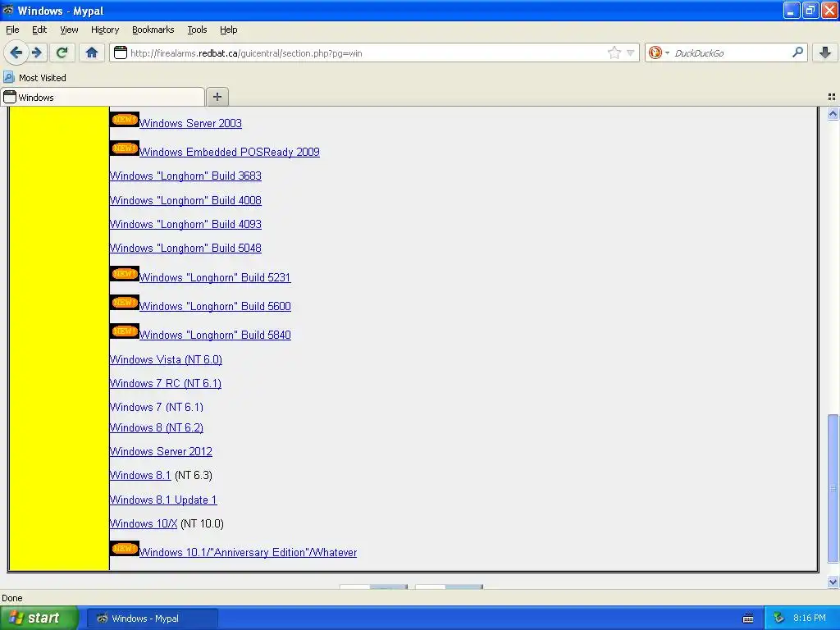Open the Downloads arrow button
This screenshot has height=630, width=840.
pyautogui.click(x=825, y=52)
